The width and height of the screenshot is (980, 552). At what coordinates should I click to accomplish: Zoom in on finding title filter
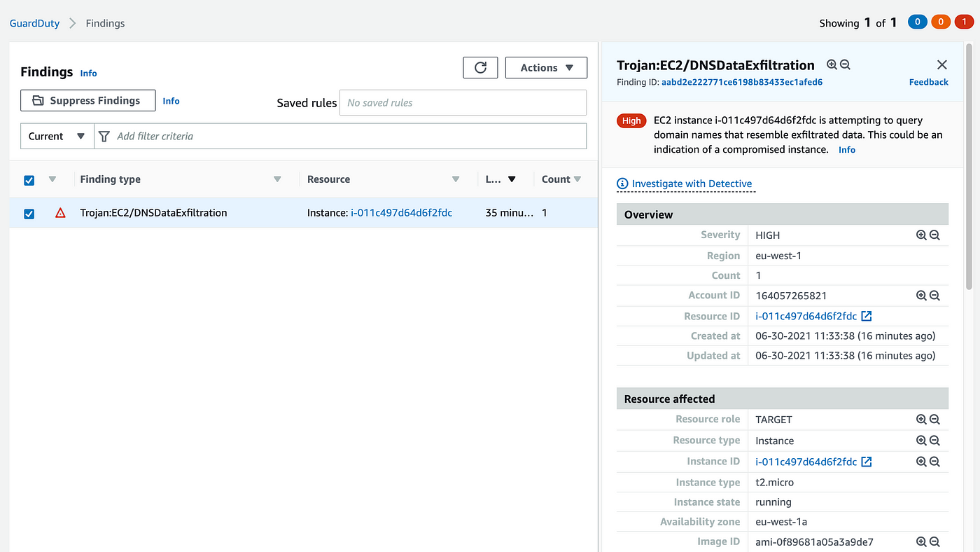(x=832, y=64)
